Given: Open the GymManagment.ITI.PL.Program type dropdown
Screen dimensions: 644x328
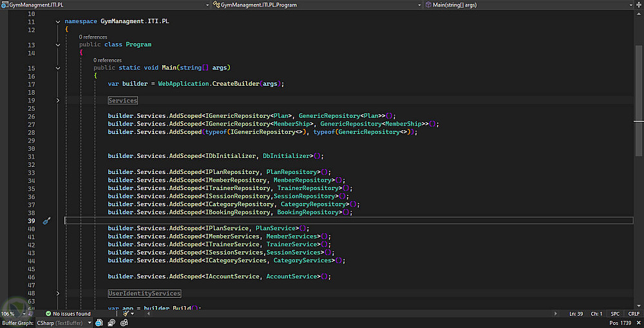Looking at the screenshot, I should click(x=419, y=5).
